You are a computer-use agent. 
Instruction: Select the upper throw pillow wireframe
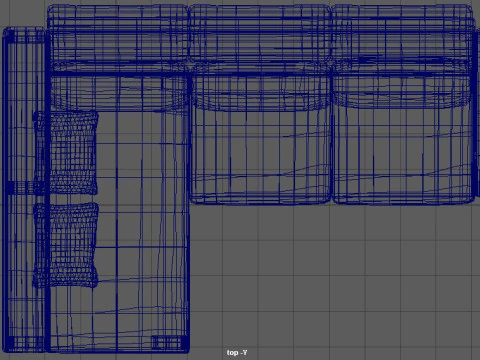pyautogui.click(x=66, y=153)
